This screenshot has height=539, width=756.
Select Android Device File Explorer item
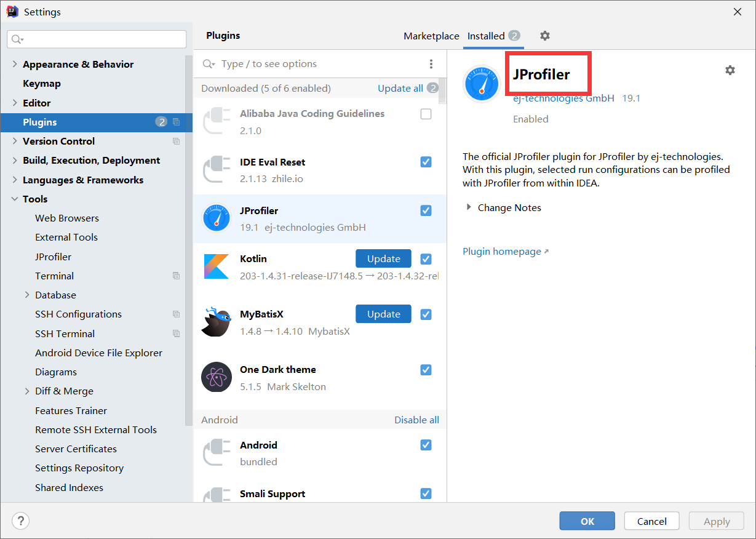point(98,353)
